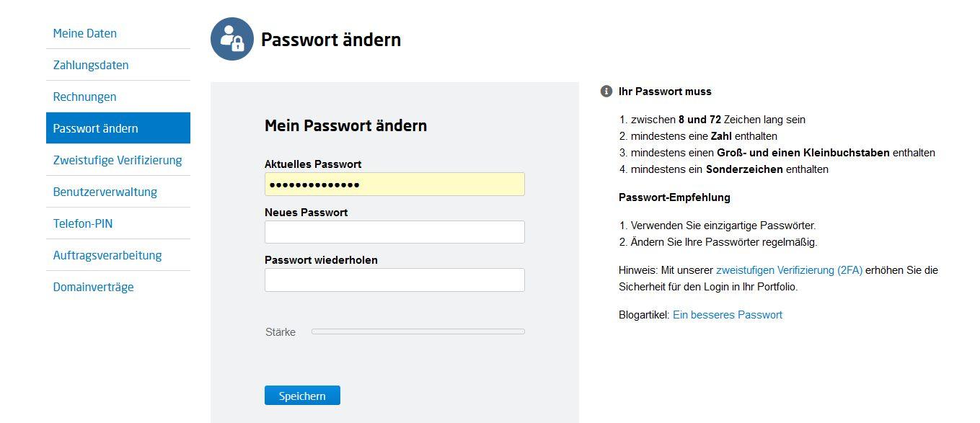980x423 pixels.
Task: Open the 'Ein besseres Passwort' blog article
Action: click(x=727, y=315)
